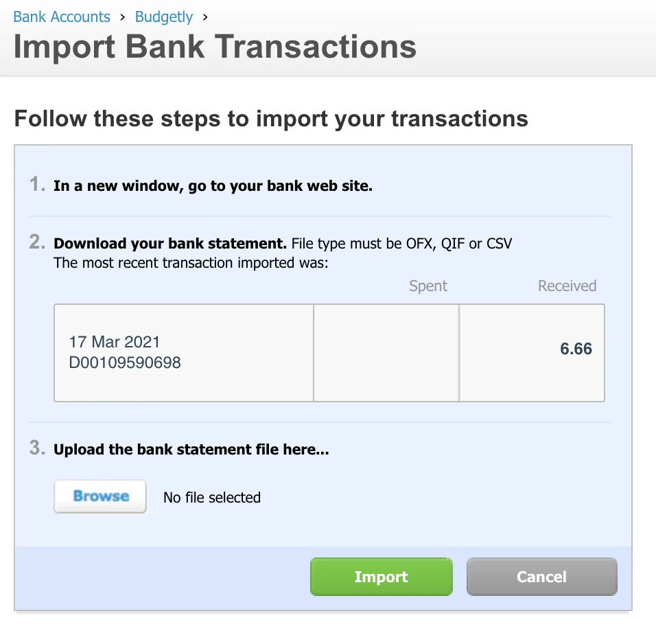The image size is (656, 644).
Task: Click the chevron after Budgetly
Action: 204,16
